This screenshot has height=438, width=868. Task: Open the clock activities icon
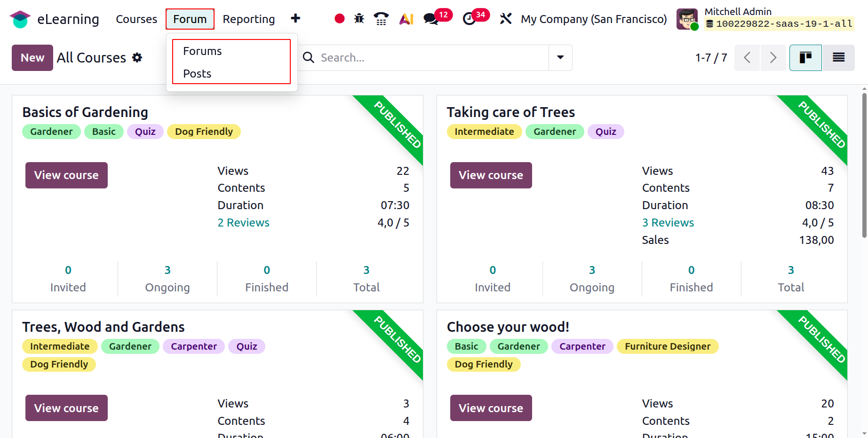tap(469, 19)
